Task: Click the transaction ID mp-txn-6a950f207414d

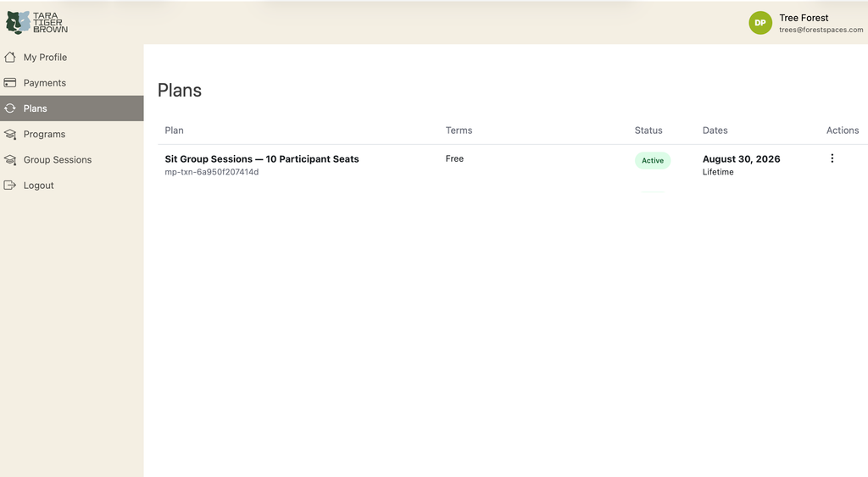Action: click(x=211, y=172)
